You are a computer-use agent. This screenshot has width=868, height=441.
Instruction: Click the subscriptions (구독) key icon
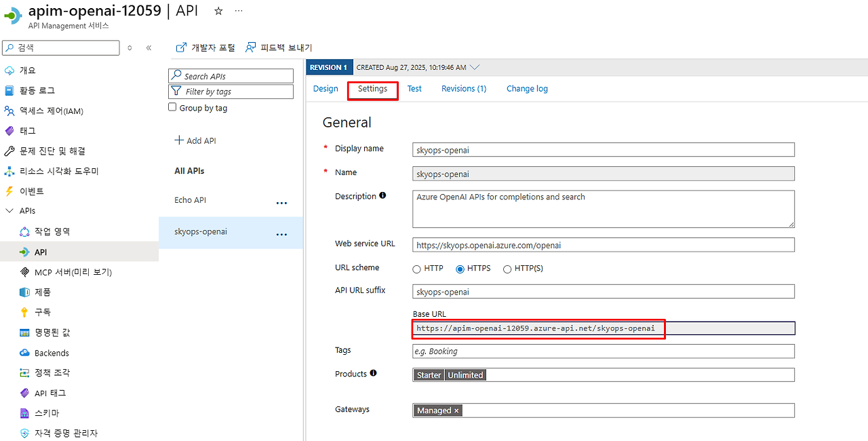point(24,312)
